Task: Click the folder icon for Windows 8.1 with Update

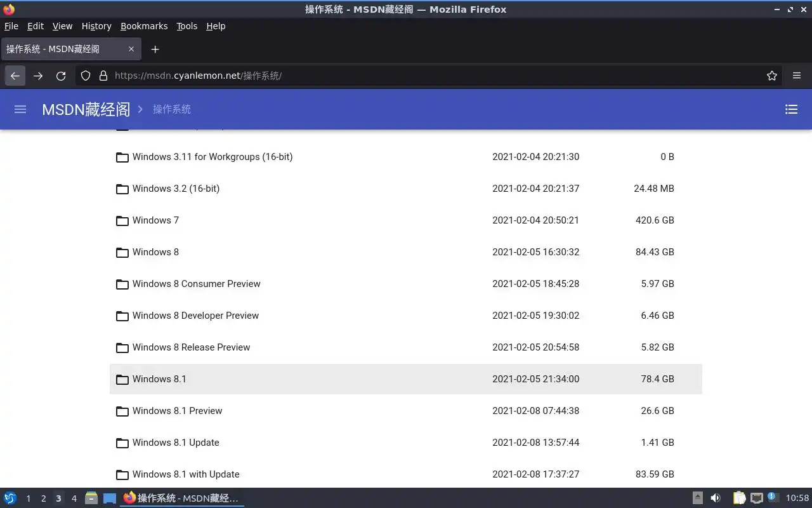Action: 122,474
